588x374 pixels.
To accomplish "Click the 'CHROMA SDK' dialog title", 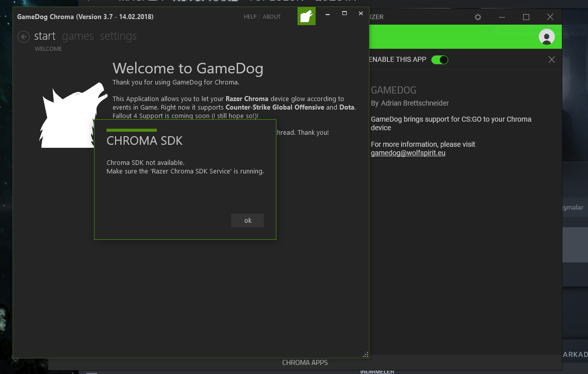I will (144, 141).
